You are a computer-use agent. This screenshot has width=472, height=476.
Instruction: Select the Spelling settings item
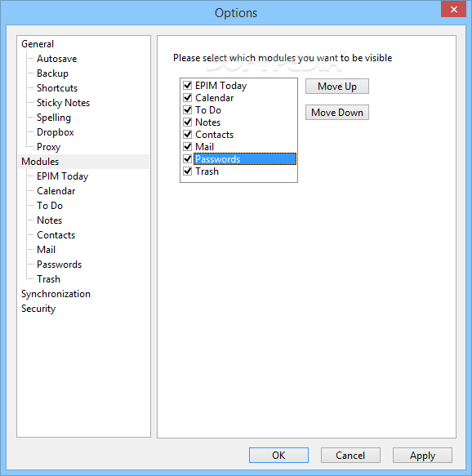pos(54,118)
